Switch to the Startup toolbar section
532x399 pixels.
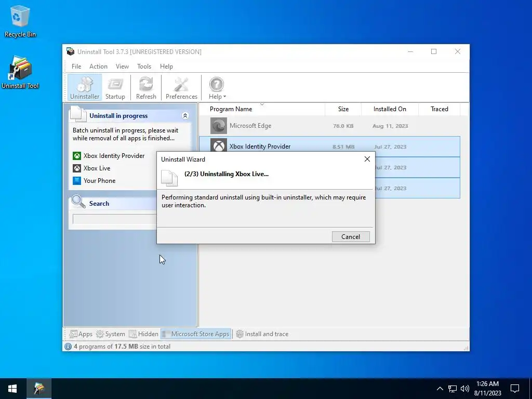tap(115, 87)
